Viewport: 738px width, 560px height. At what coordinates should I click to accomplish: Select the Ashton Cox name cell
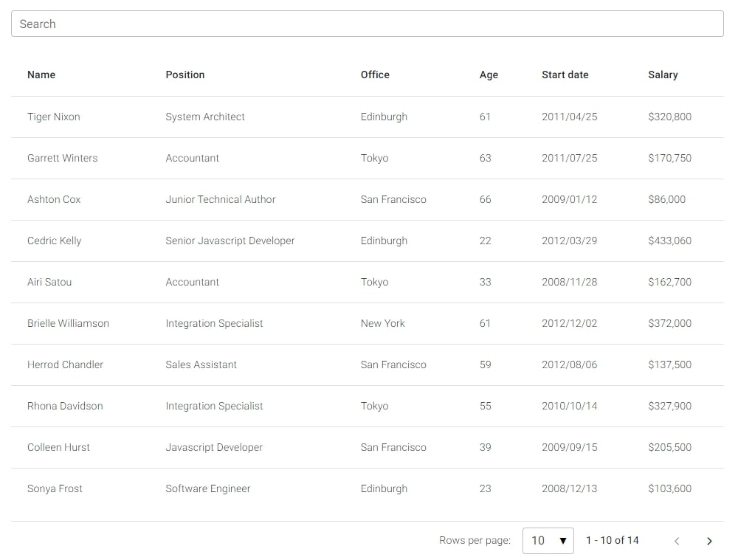coord(54,199)
